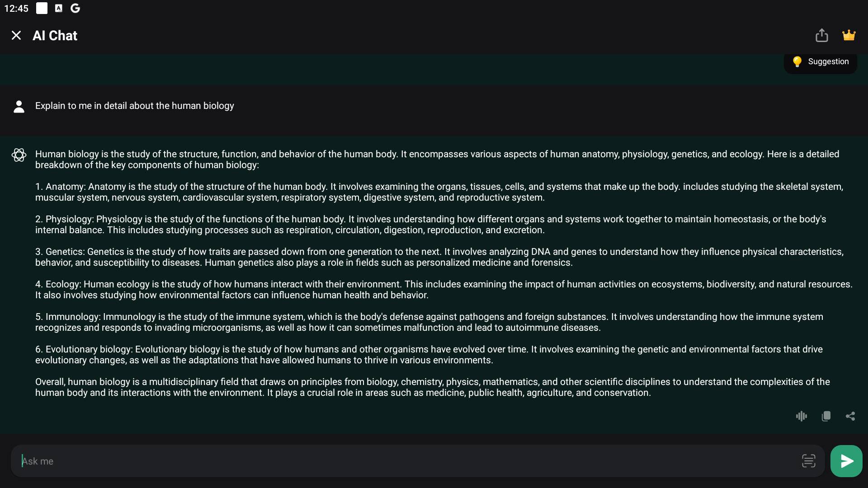The width and height of the screenshot is (868, 488).
Task: Tap the Google G icon in status bar
Action: [75, 8]
